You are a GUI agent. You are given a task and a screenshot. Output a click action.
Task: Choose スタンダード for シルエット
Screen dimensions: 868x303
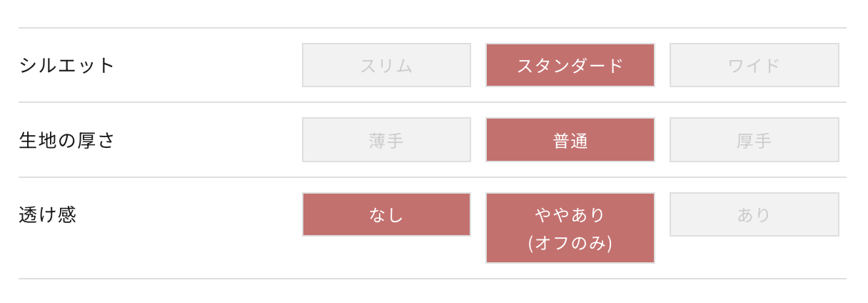point(570,65)
